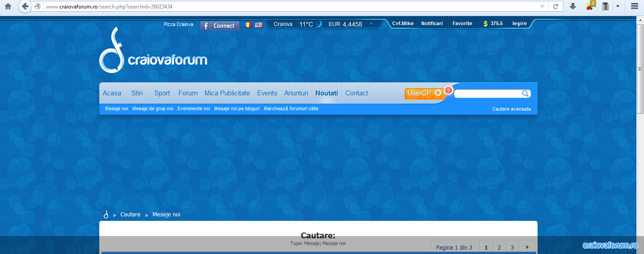Click the scrollbar up arrow
The image size is (644, 254).
click(x=640, y=20)
